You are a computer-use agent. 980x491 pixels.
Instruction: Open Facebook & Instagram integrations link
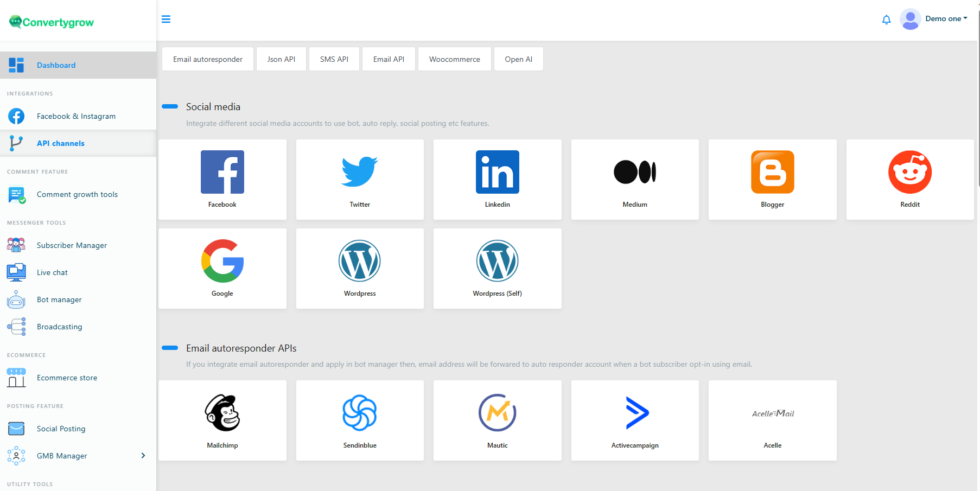point(76,116)
